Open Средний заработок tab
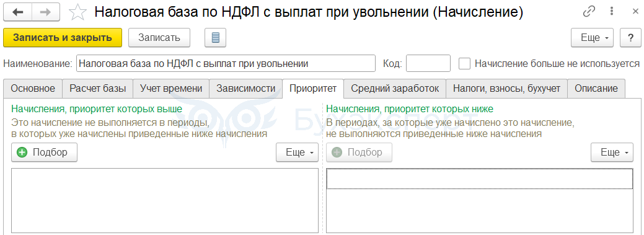Screen dimensions: 644x235 (395, 88)
